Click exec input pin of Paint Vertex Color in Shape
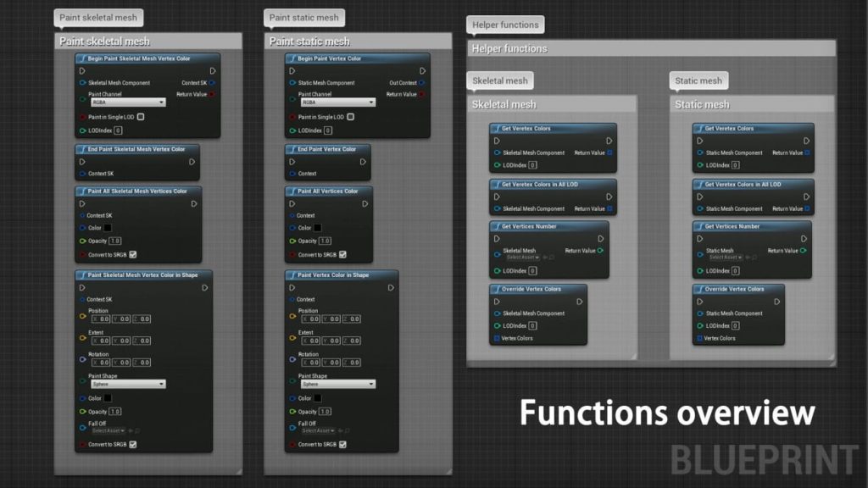Image resolution: width=868 pixels, height=488 pixels. click(292, 288)
